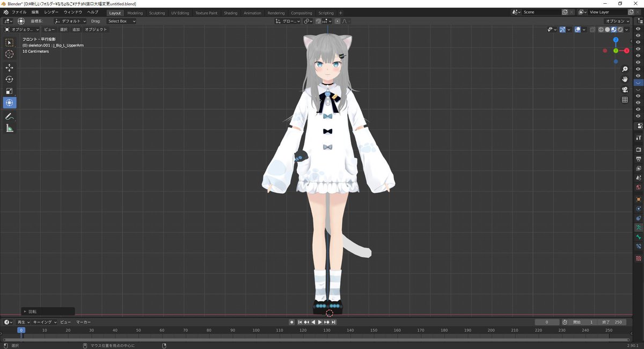Click the Blender logo menu icon
The width and height of the screenshot is (644, 349).
(x=5, y=12)
